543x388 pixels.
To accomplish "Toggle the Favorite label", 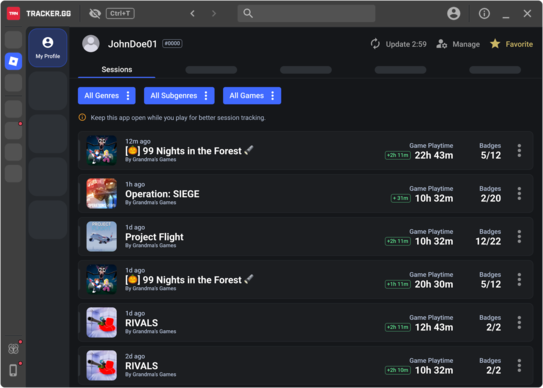I will click(x=519, y=44).
